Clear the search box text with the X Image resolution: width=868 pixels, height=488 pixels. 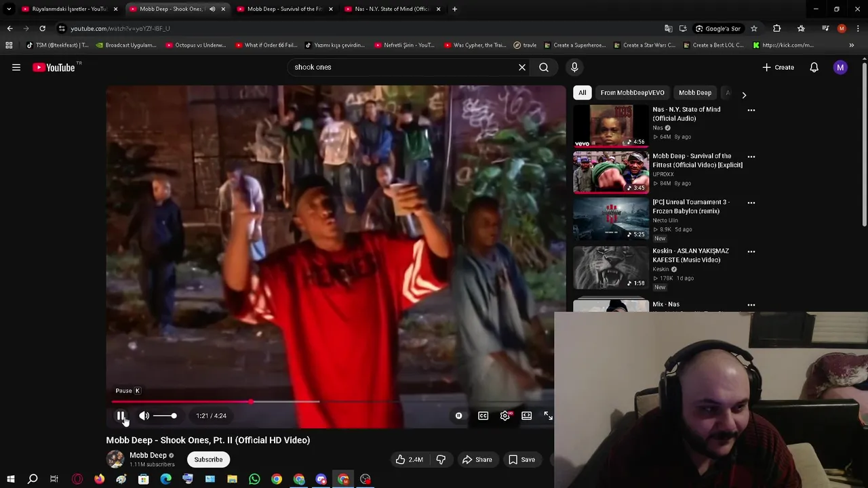(x=522, y=67)
